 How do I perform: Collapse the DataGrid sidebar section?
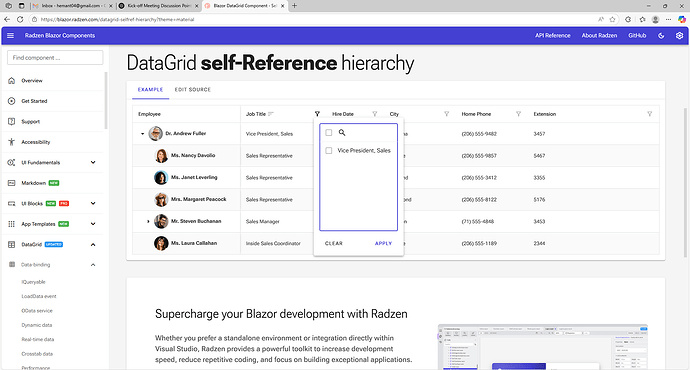93,245
